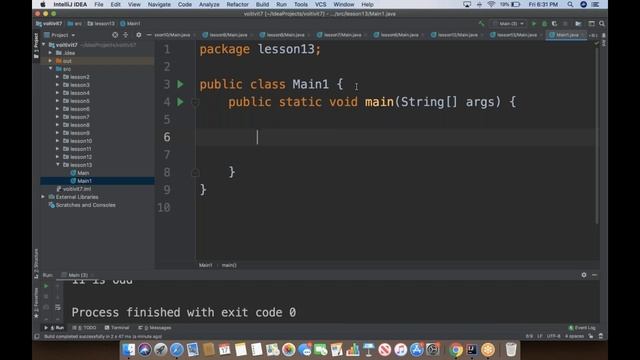The height and width of the screenshot is (360, 640).
Task: Click line number 5 in the gutter
Action: pyautogui.click(x=167, y=120)
